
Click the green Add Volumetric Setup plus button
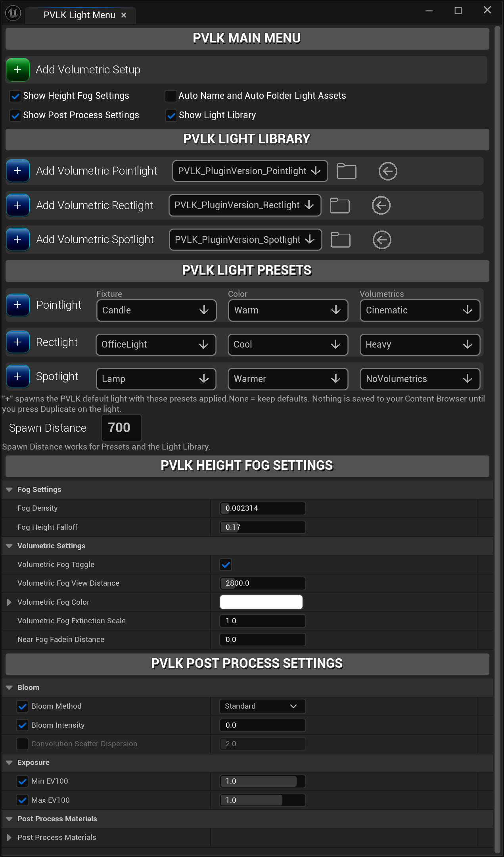pos(18,70)
